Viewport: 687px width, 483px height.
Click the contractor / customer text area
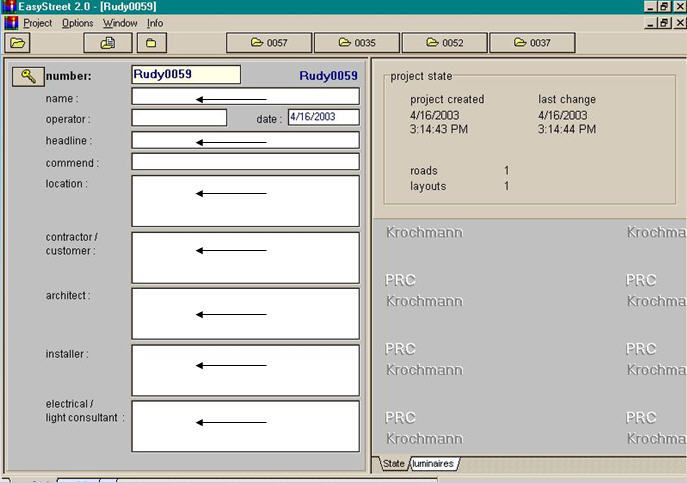[245, 258]
